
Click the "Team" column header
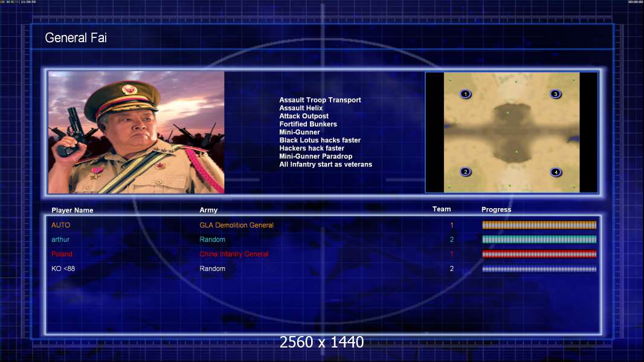coord(442,209)
